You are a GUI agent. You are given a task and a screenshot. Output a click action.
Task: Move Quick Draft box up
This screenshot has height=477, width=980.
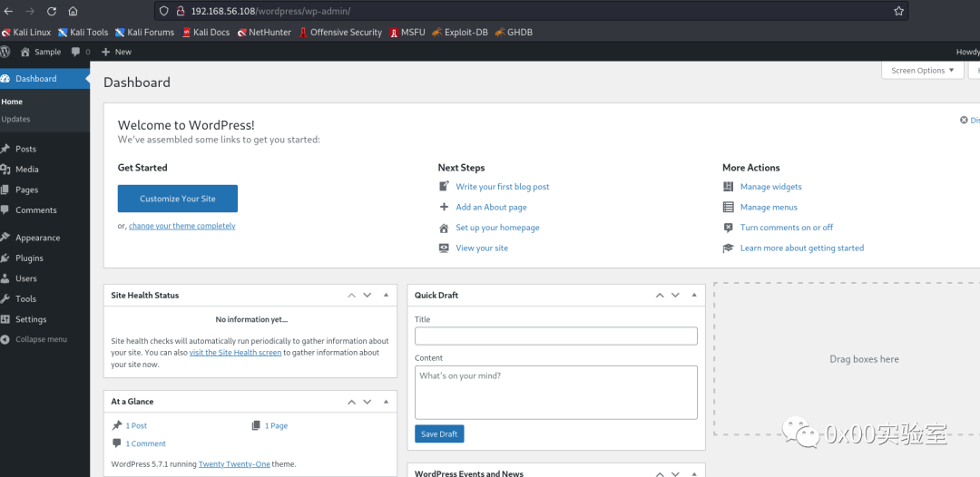[x=660, y=296]
